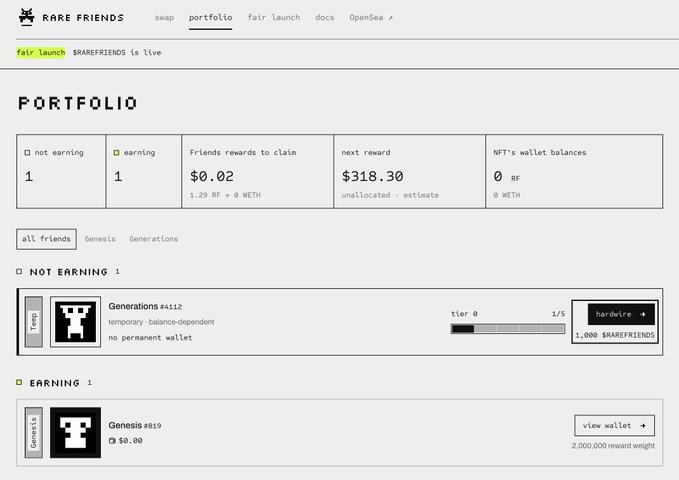Screen dimensions: 679x480
Task: Click the "next reward" label
Action: click(x=366, y=152)
